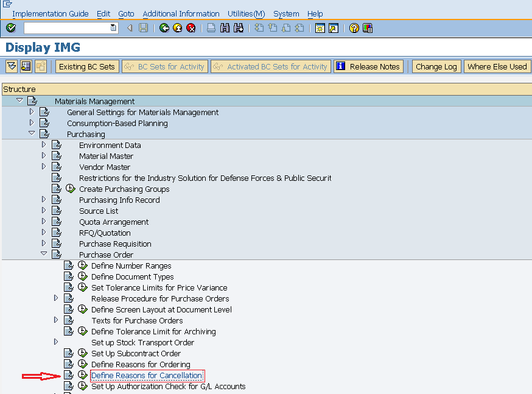
Task: Open the Goto menu
Action: (126, 13)
